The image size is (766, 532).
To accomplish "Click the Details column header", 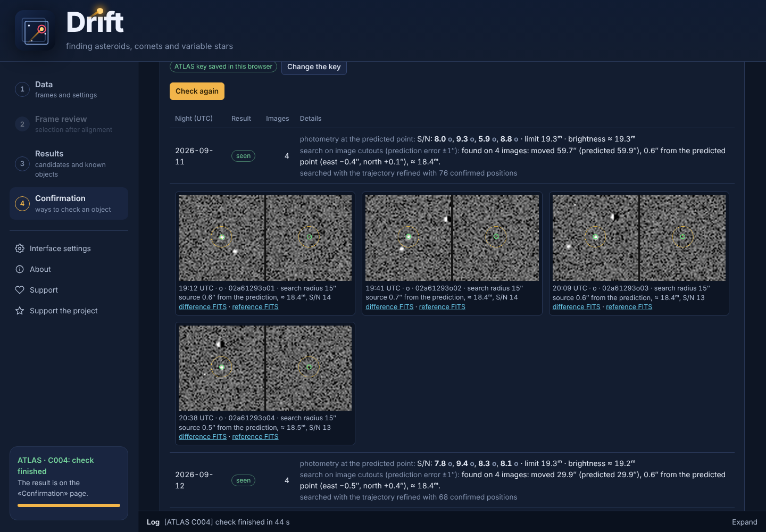I will (x=311, y=119).
